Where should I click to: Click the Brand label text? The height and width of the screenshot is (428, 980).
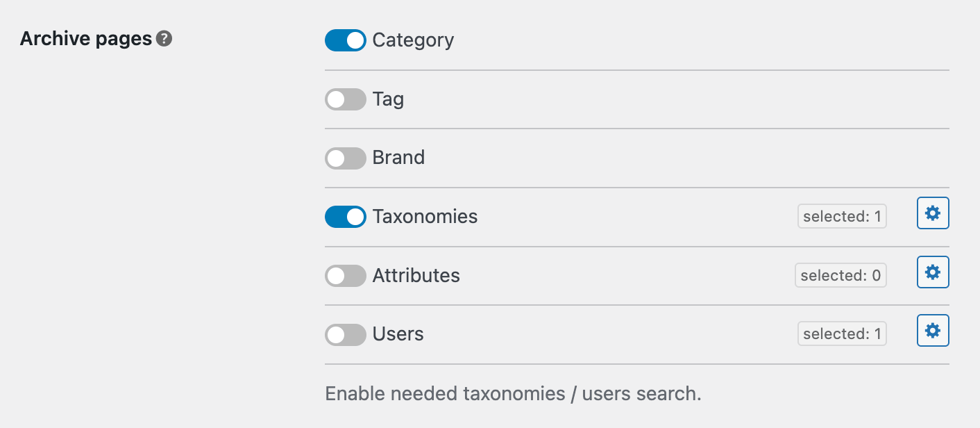click(x=398, y=158)
